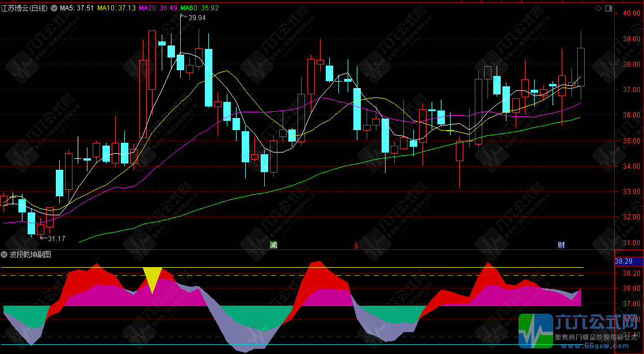This screenshot has height=354, width=644.
Task: Expand the 波段乾坤副图 indicator dropdown arrow
Action: pyautogui.click(x=5, y=254)
